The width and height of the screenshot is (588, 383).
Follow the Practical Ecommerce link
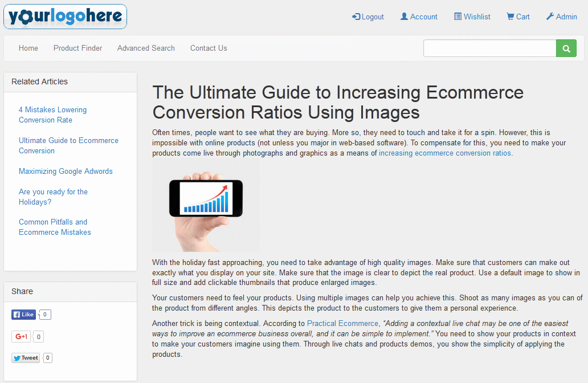(x=342, y=323)
